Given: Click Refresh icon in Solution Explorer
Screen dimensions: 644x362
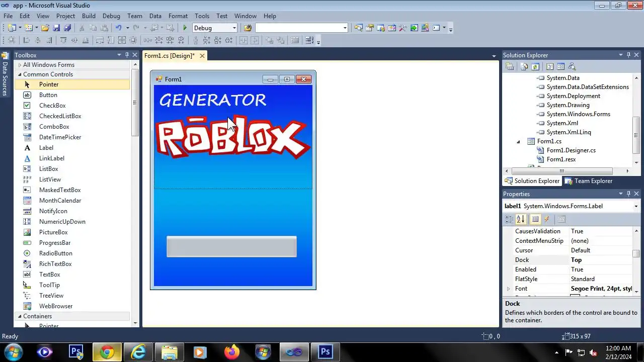Looking at the screenshot, I should [x=535, y=66].
